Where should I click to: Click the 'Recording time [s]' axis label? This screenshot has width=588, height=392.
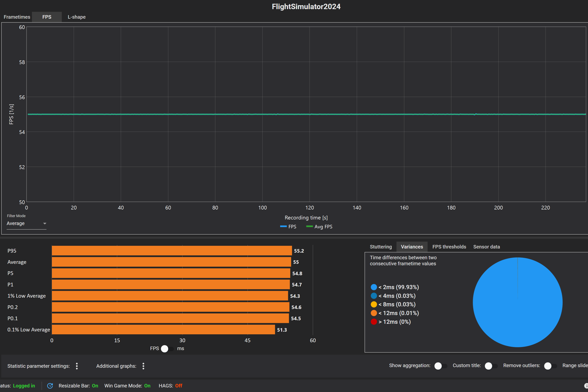pos(306,218)
